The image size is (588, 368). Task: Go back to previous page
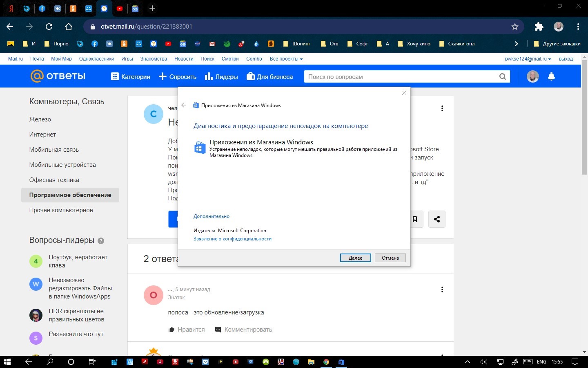10,27
